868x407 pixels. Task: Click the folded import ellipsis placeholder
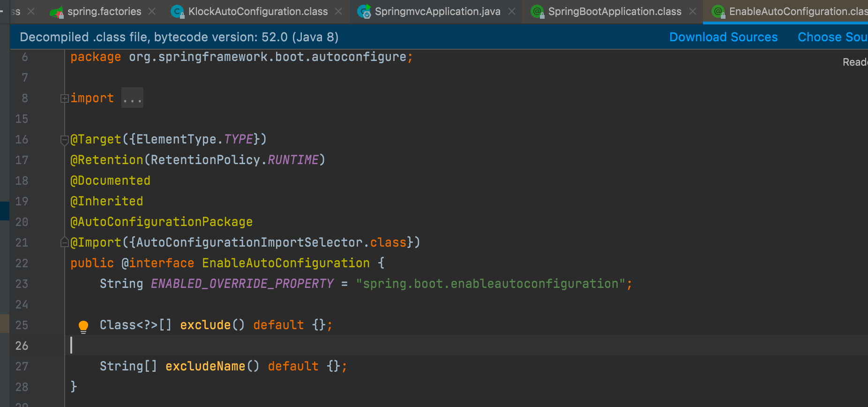132,98
